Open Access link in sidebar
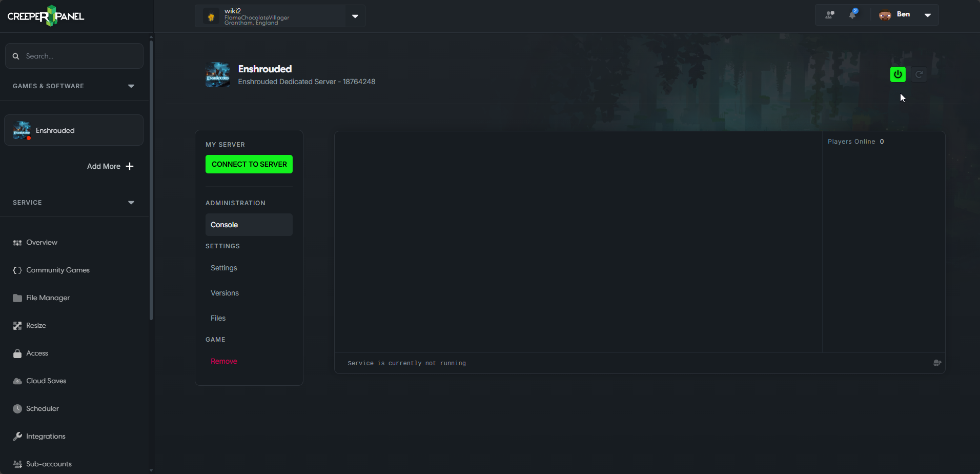 point(37,353)
